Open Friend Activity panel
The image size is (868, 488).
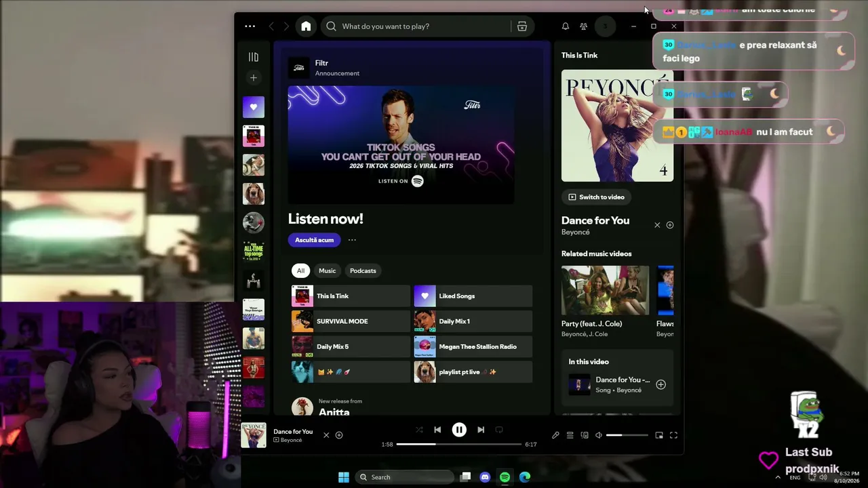click(x=583, y=26)
